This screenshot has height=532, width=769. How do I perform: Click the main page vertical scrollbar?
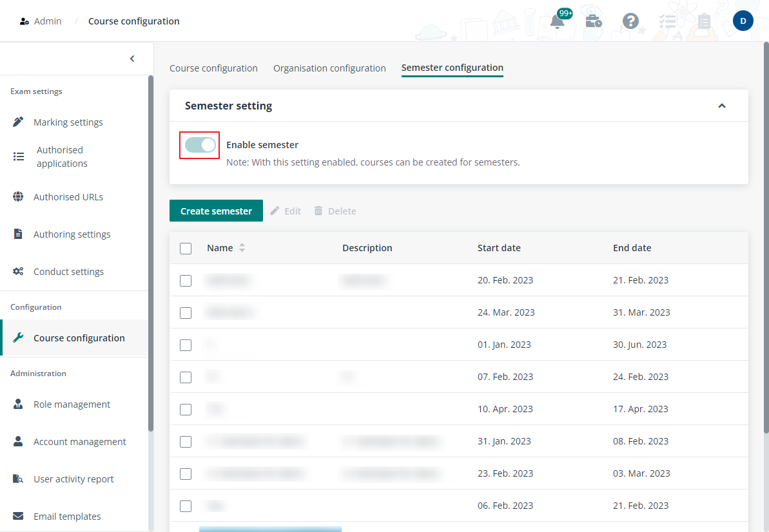click(x=766, y=238)
